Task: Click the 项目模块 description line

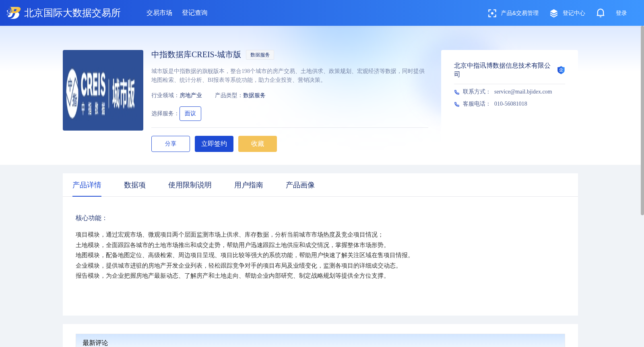Action: click(229, 235)
